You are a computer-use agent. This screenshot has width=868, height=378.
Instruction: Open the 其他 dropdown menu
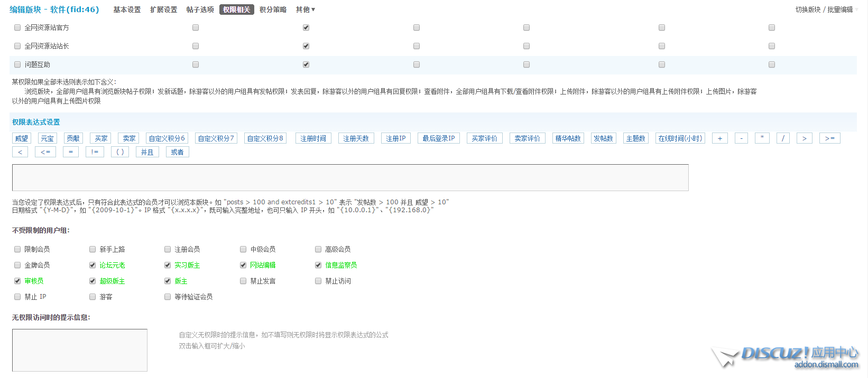305,10
